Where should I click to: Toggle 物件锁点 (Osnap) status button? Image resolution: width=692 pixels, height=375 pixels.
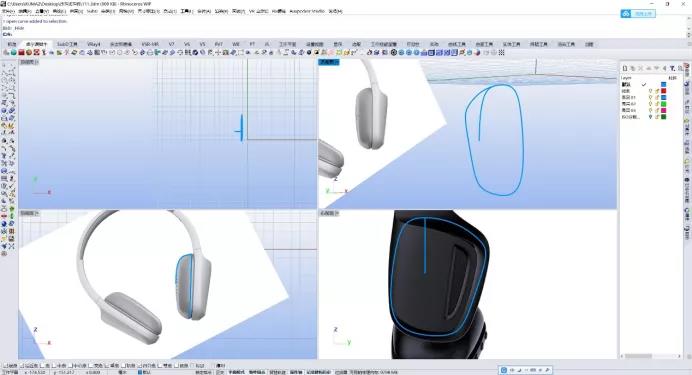point(257,372)
